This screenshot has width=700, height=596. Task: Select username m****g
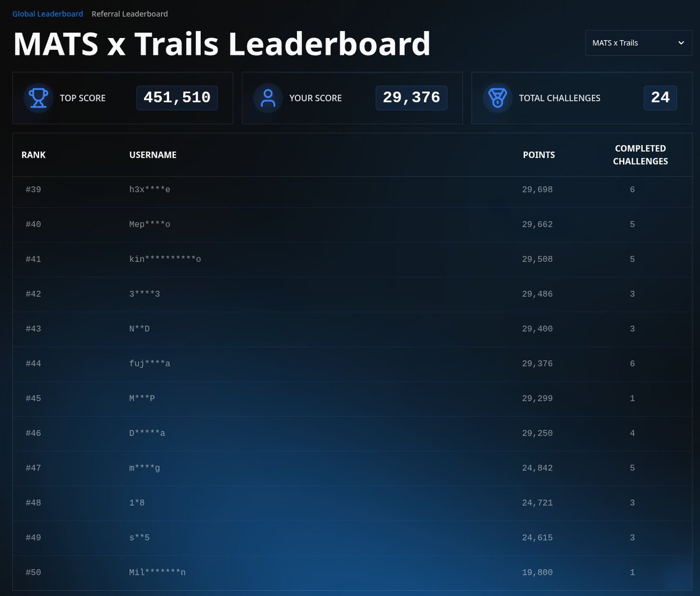pyautogui.click(x=145, y=468)
